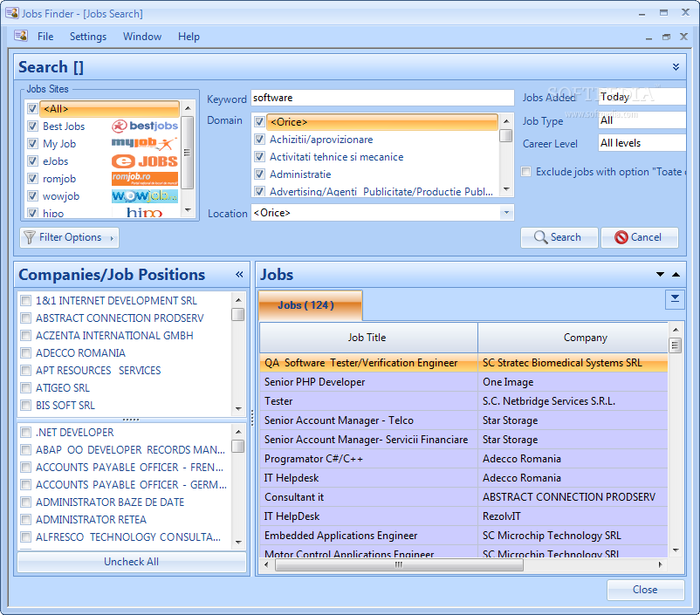This screenshot has width=700, height=615.
Task: Click the One Image company cell
Action: click(x=573, y=382)
